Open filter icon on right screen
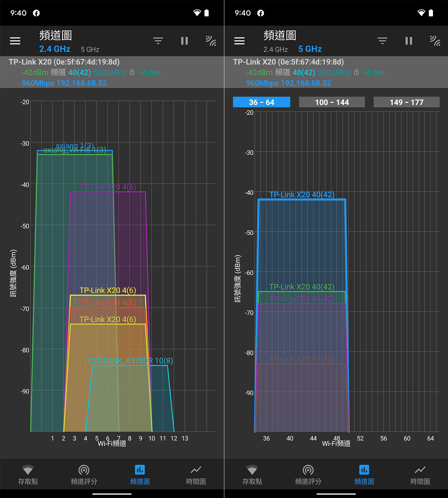This screenshot has height=498, width=448. click(x=382, y=41)
